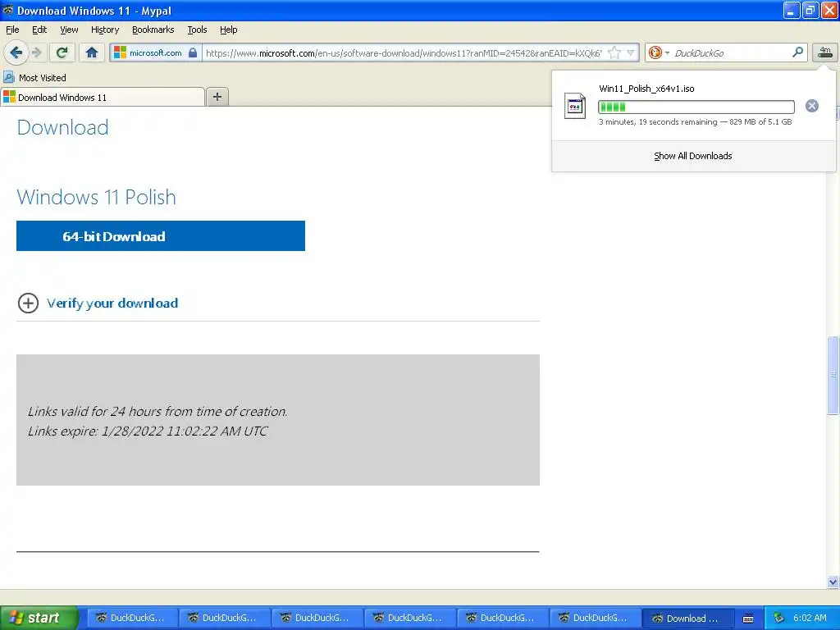
Task: Reload the current page
Action: pos(62,52)
